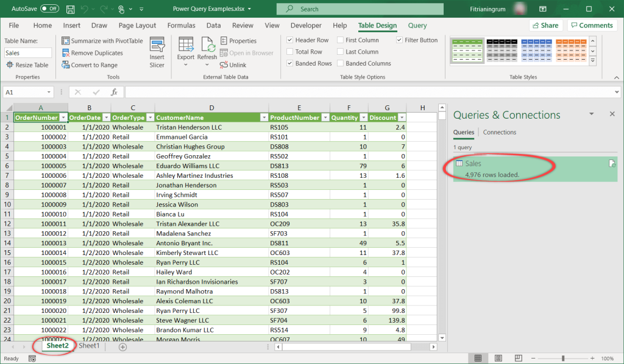Viewport: 624px width, 364px height.
Task: Open external table Properties
Action: click(238, 41)
